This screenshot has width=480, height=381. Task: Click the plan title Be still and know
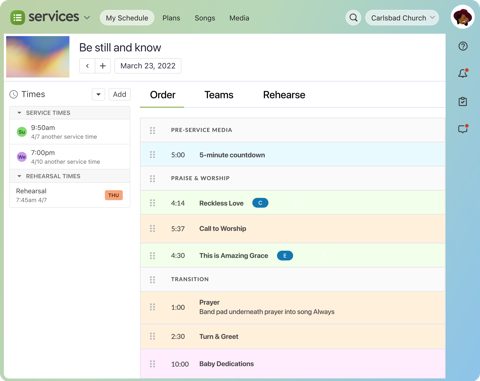click(120, 48)
